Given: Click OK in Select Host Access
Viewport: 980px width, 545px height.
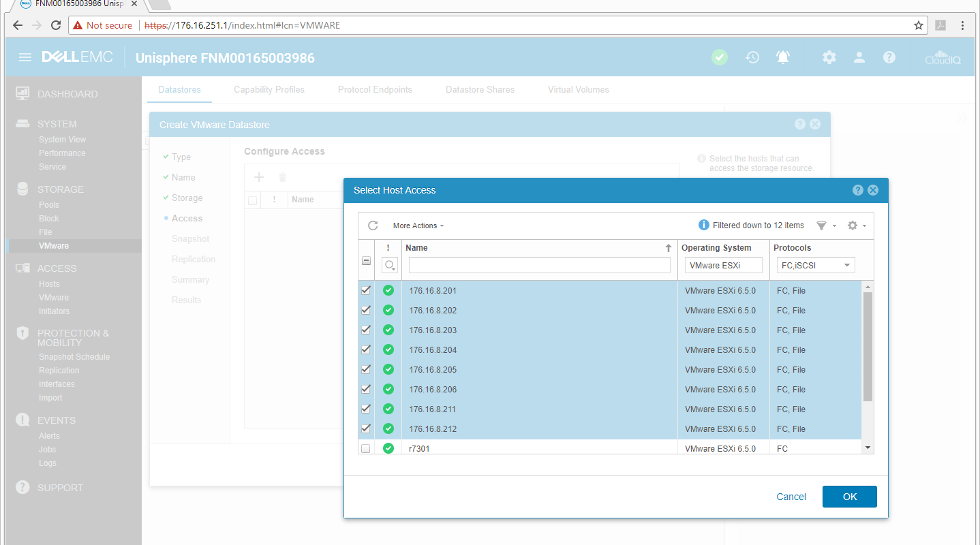Looking at the screenshot, I should pyautogui.click(x=850, y=497).
